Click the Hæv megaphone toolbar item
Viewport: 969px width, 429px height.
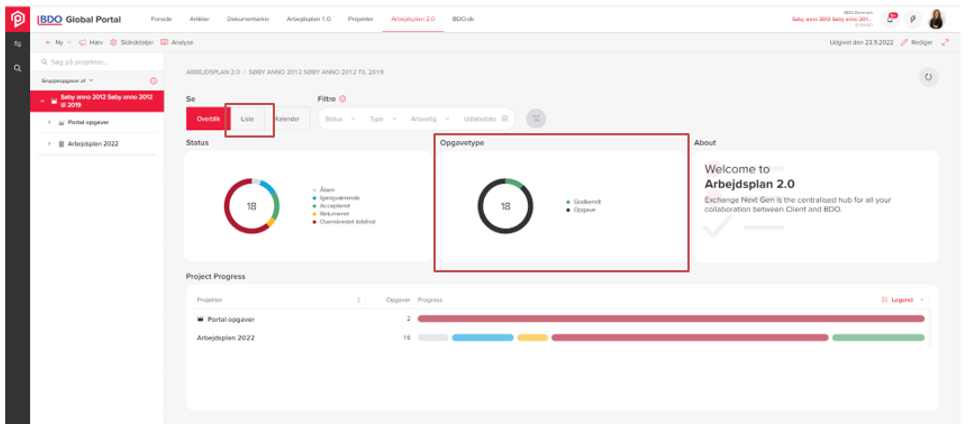tap(90, 43)
